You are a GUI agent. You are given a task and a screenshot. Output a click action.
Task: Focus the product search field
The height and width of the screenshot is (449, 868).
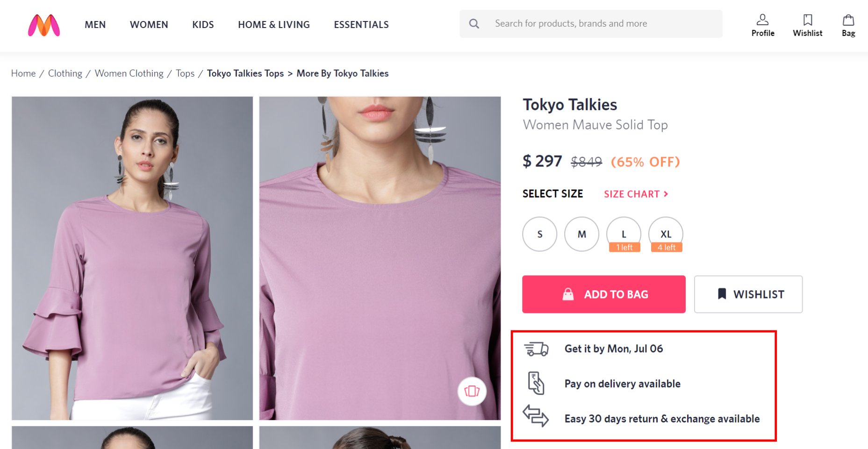click(591, 24)
